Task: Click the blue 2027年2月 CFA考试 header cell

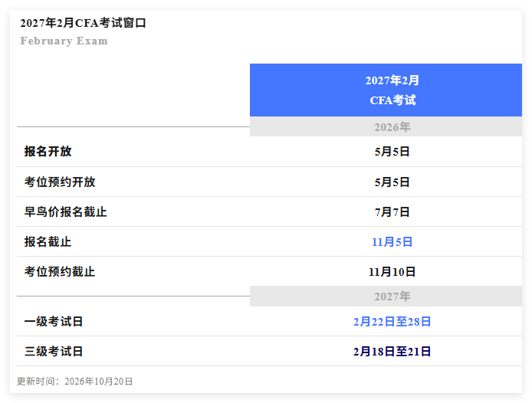Action: click(x=386, y=90)
